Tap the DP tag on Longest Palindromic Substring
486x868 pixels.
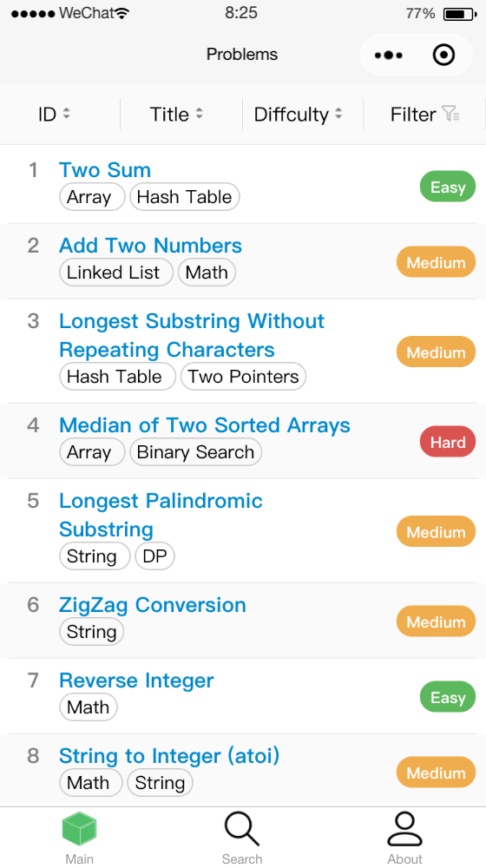[155, 556]
